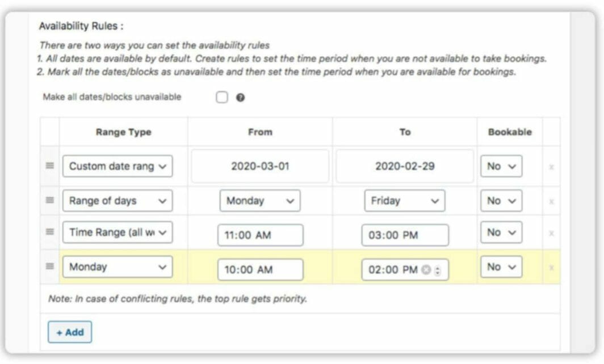Expand the Friday To-day dropdown
The width and height of the screenshot is (604, 364).
[404, 200]
